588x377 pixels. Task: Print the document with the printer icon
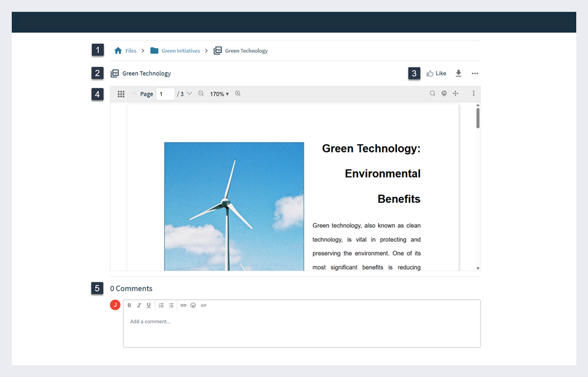444,94
